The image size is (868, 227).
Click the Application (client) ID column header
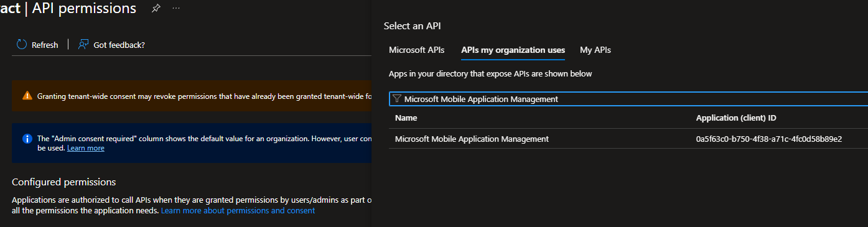coord(736,118)
